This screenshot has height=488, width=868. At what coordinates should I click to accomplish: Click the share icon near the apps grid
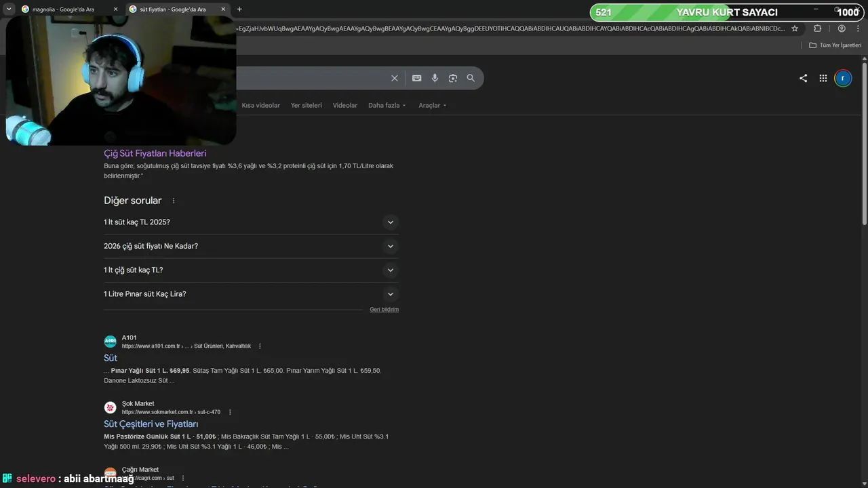coord(803,78)
